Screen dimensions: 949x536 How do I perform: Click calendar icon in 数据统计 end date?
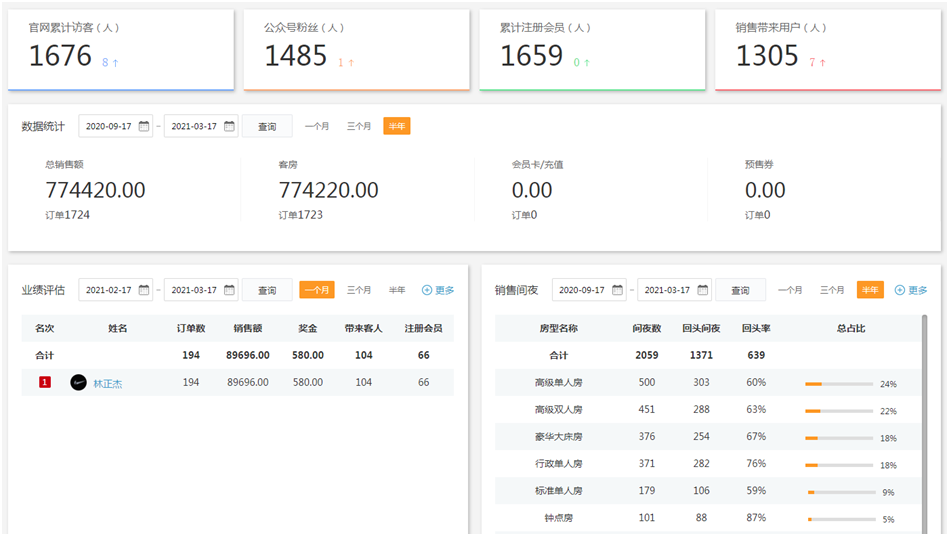coord(229,127)
